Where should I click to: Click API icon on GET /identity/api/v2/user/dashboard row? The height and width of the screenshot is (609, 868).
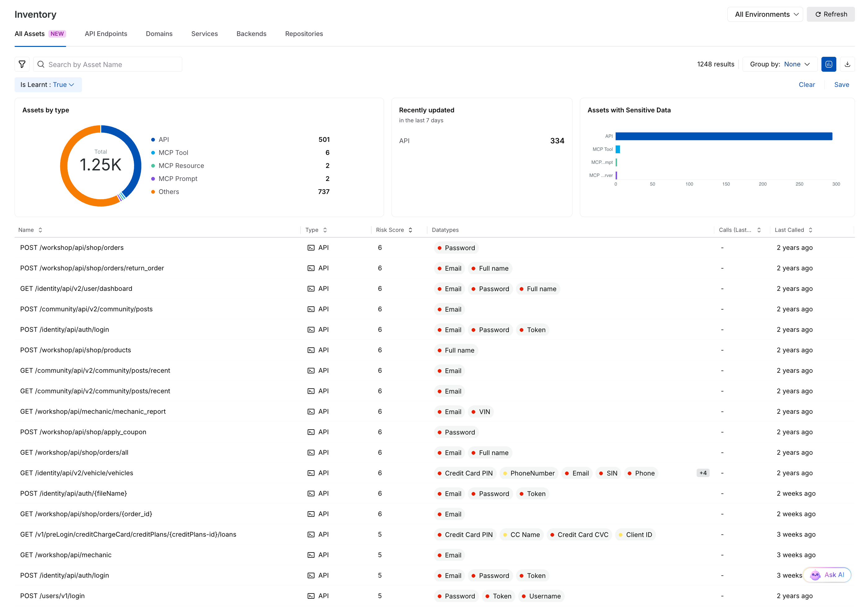coord(311,288)
